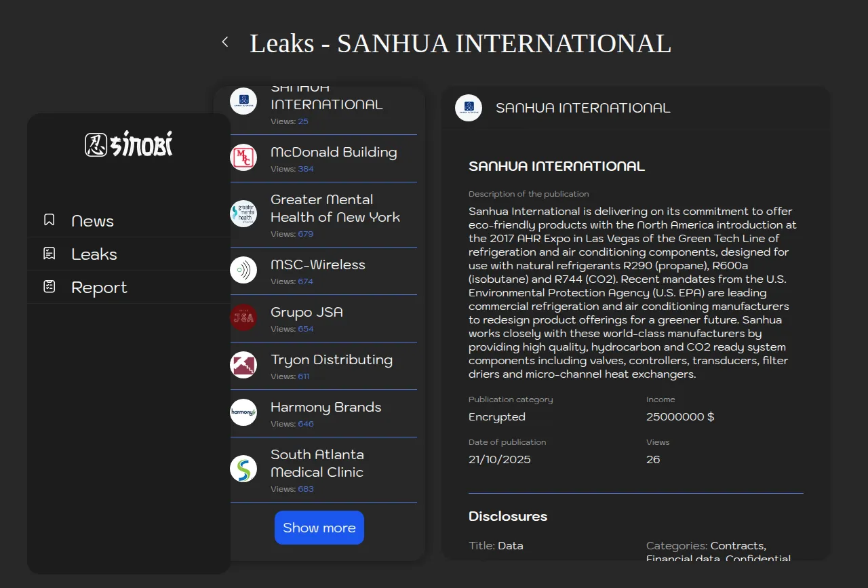Click the Tryon Distributing logo icon

[243, 365]
